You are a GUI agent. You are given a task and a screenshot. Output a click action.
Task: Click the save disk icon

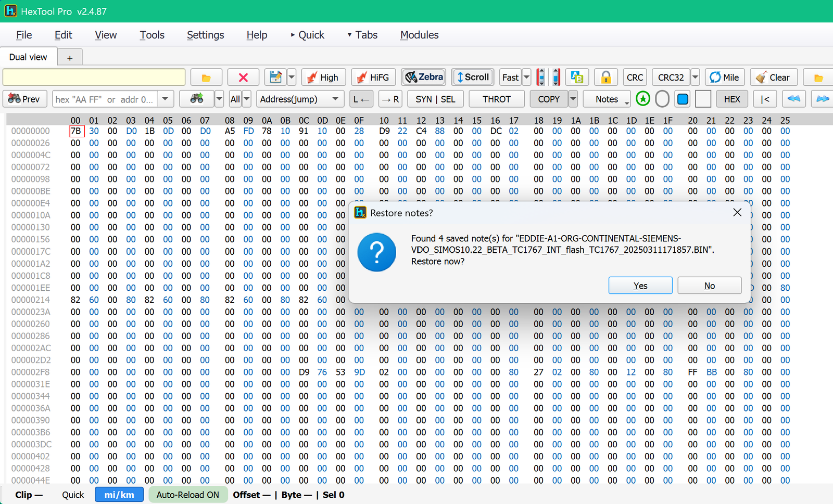point(276,77)
